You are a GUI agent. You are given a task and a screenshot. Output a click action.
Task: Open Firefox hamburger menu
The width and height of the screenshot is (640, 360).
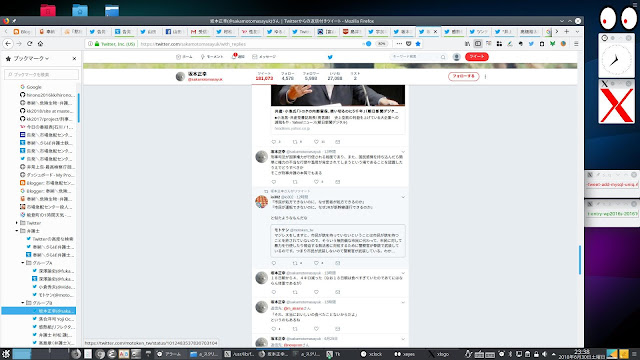pos(576,44)
